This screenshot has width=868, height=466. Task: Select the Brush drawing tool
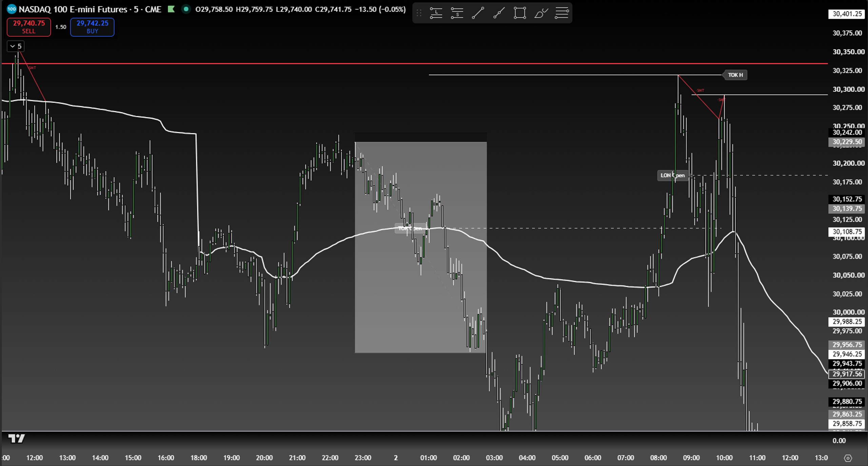(541, 13)
